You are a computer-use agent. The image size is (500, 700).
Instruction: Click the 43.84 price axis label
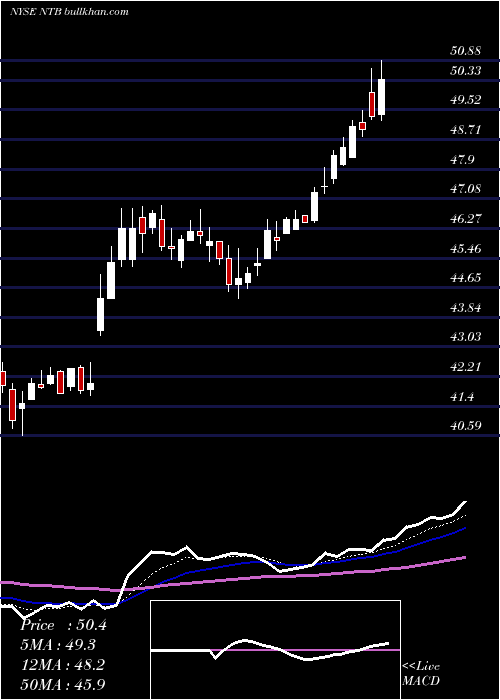tap(466, 308)
